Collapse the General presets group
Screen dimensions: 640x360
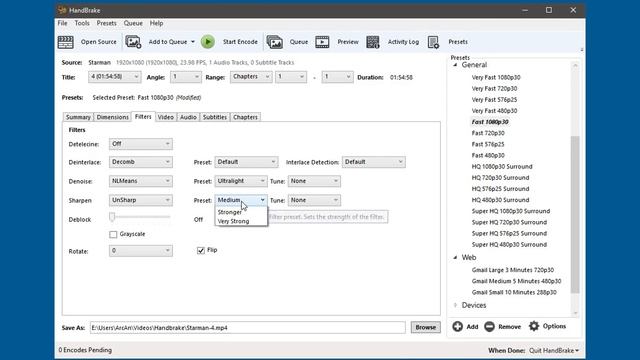point(455,65)
